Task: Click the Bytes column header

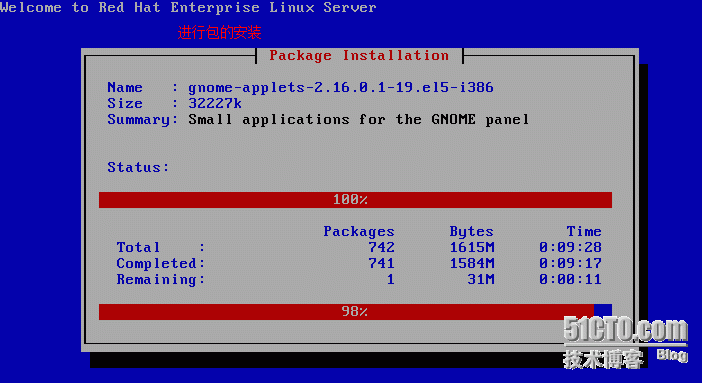Action: (x=471, y=231)
